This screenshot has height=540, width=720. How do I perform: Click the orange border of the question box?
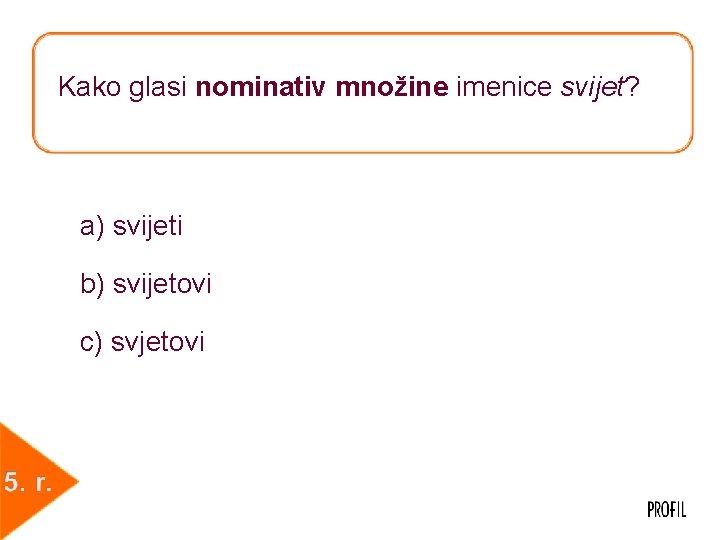360,35
